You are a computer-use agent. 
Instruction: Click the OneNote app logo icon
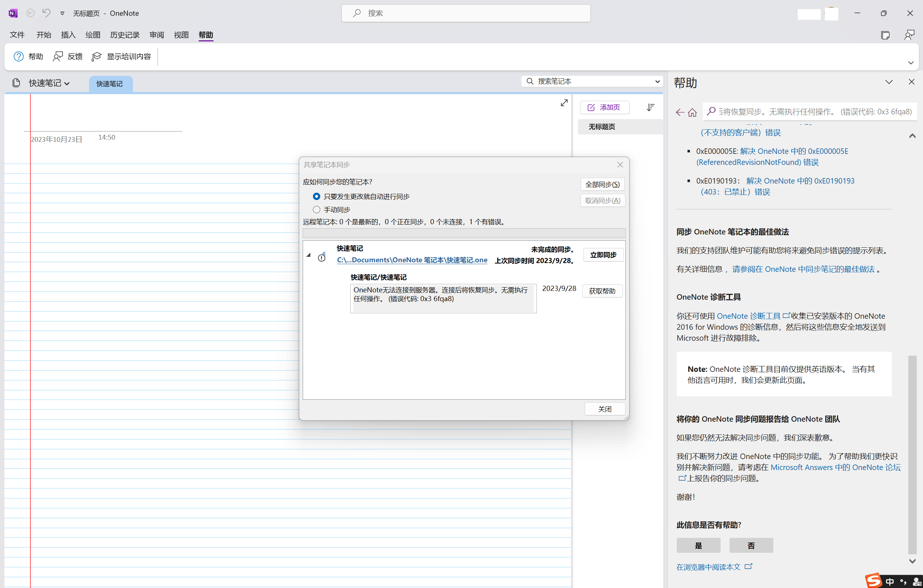[13, 14]
